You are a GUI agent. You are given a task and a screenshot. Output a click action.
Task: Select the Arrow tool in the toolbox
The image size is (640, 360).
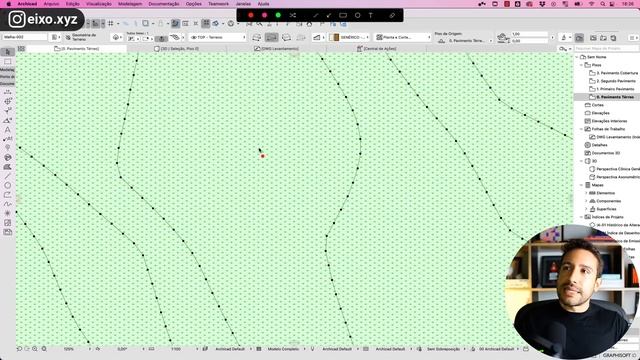point(7,52)
